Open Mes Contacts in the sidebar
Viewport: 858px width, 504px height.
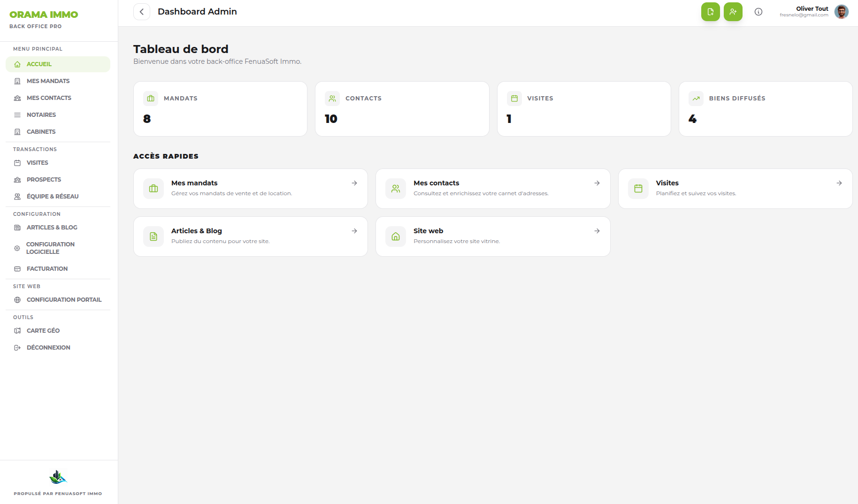58,98
